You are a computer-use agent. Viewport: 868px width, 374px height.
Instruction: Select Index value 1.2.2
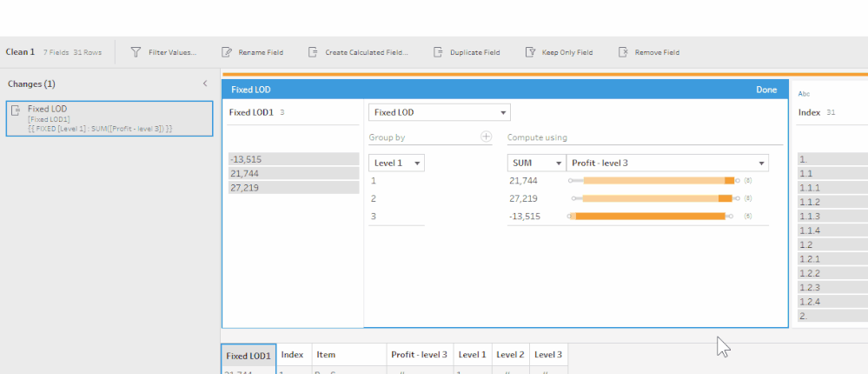click(832, 273)
